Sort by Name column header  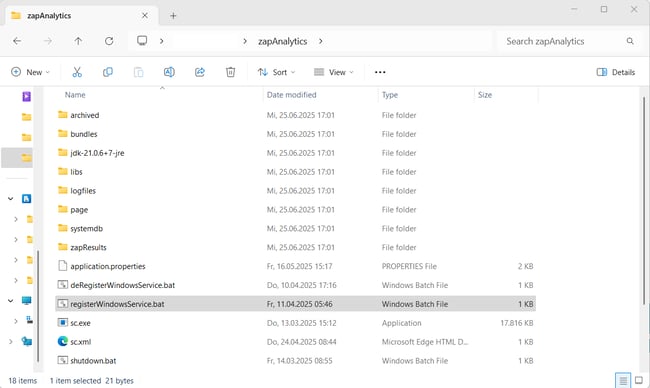click(x=75, y=95)
